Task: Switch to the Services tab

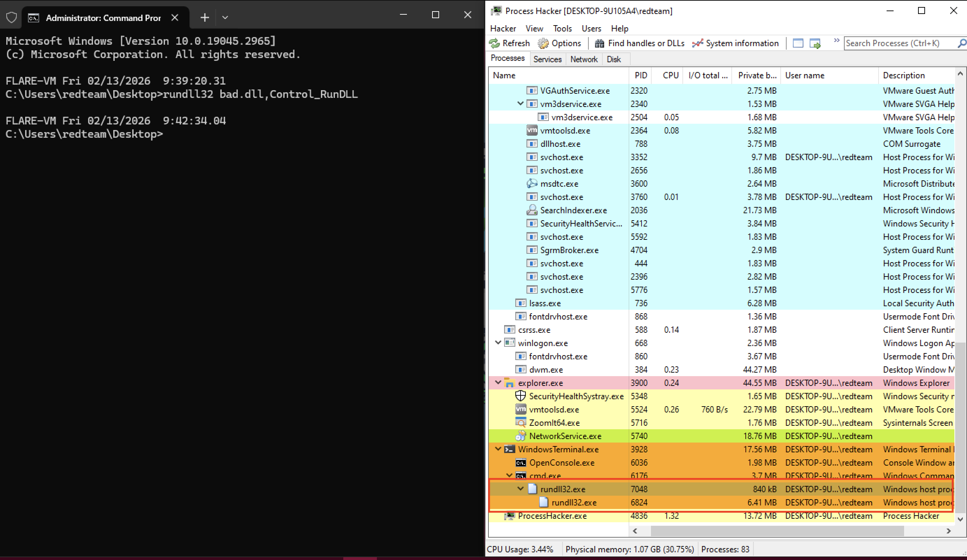Action: point(547,59)
